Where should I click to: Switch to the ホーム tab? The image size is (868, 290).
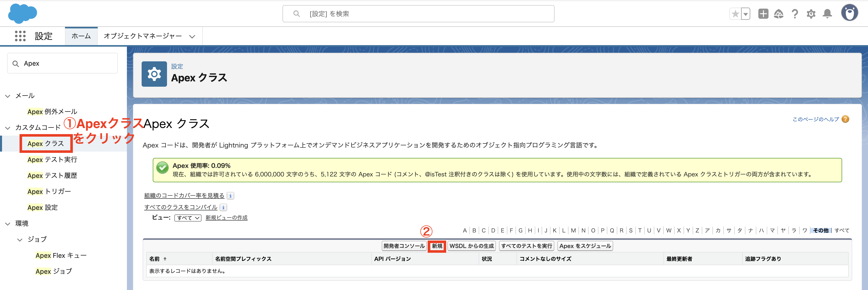point(81,36)
